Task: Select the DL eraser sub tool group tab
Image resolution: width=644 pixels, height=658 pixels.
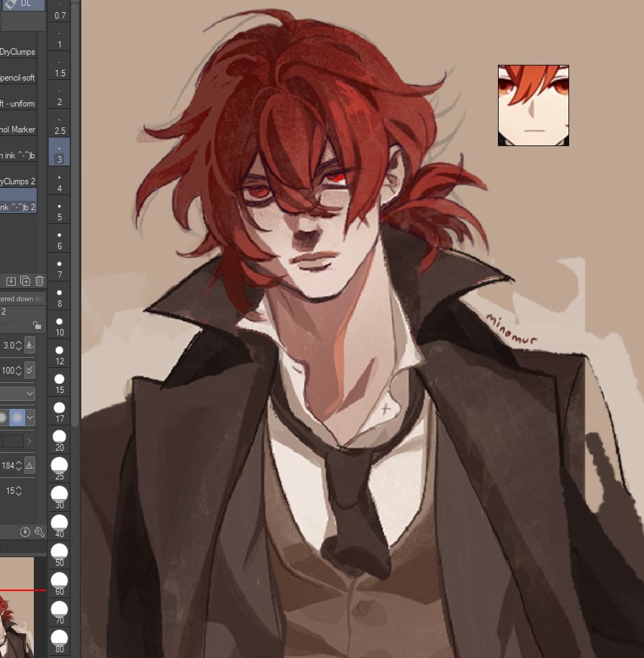Action: [22, 4]
